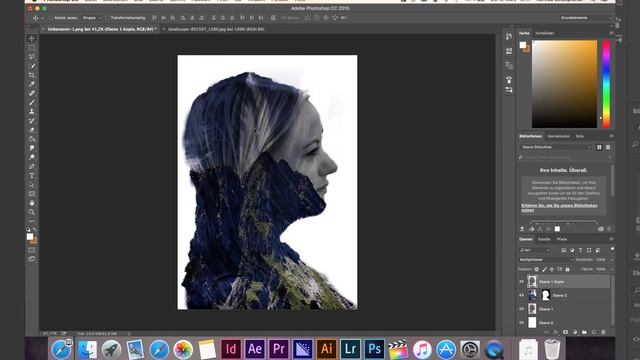Select the Zoom tool
The width and height of the screenshot is (640, 360).
[32, 212]
